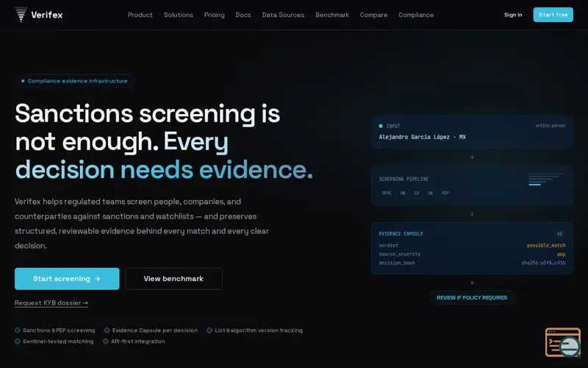This screenshot has width=588, height=368.
Task: Click the Sanctions & PEP screening feature text
Action: click(x=59, y=330)
